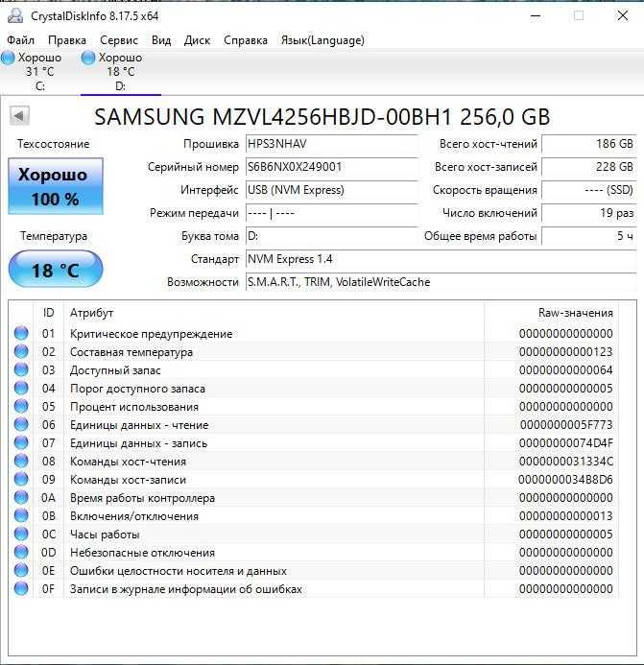Screen dimensions: 644x665
Task: Click the Режим передачи field
Action: click(x=332, y=213)
